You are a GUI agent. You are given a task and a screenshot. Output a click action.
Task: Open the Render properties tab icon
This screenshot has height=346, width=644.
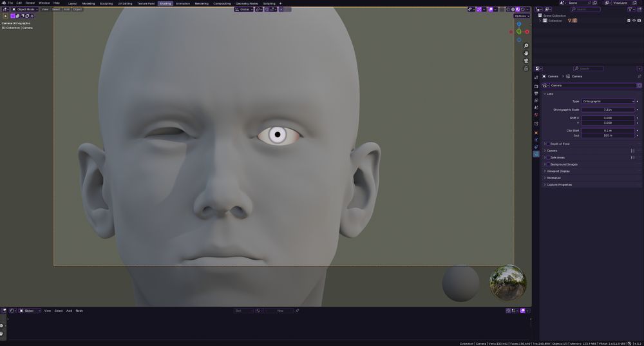(x=536, y=86)
